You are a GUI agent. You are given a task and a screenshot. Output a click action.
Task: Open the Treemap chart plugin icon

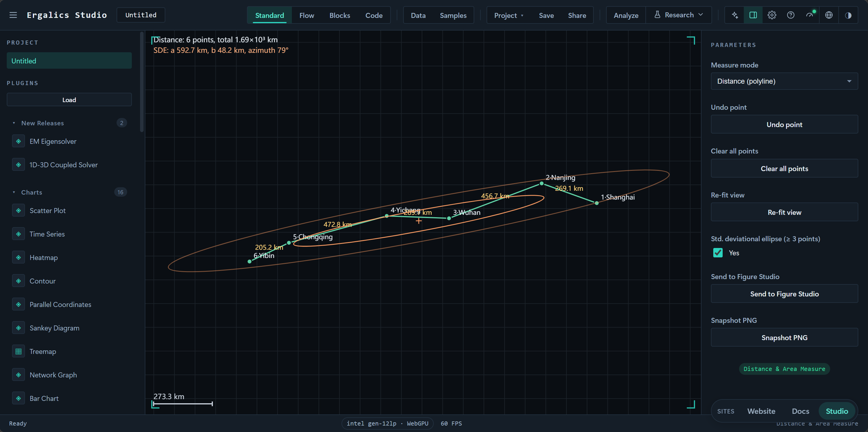point(18,352)
